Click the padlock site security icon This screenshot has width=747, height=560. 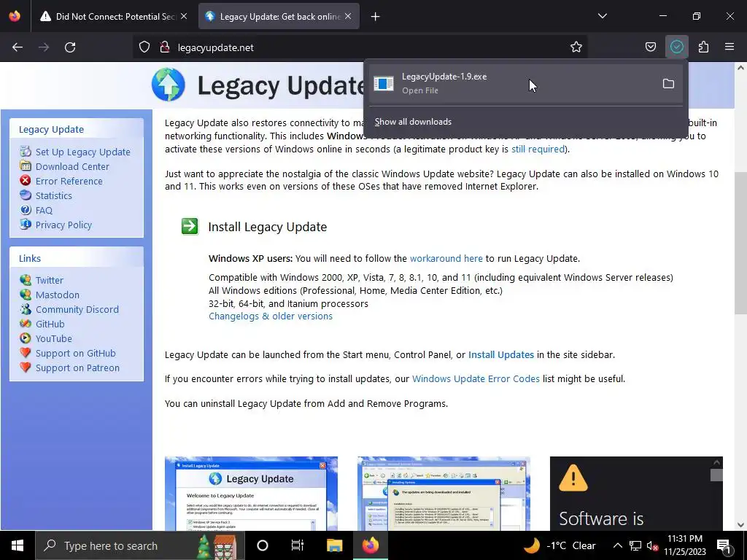click(x=165, y=47)
